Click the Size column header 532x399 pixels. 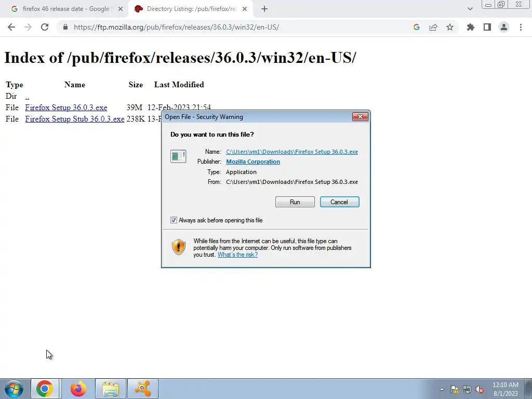(136, 85)
